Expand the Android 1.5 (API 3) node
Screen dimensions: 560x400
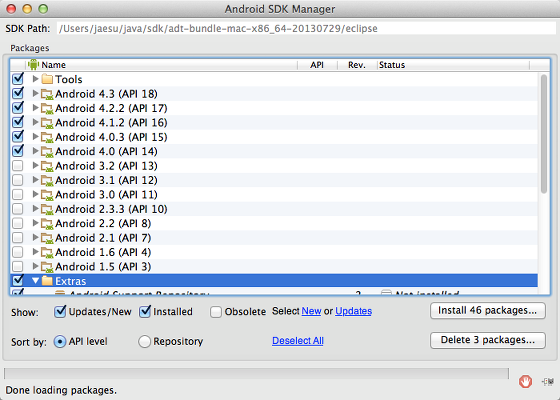pos(35,266)
